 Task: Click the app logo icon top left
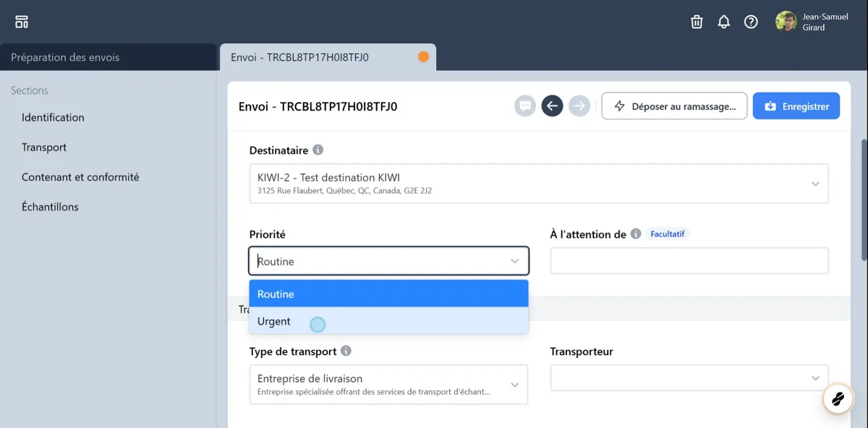pos(21,21)
